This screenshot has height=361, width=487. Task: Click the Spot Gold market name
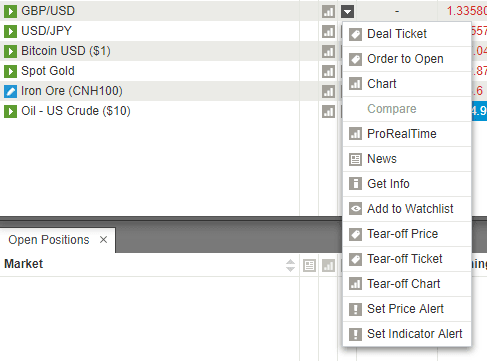tap(48, 71)
